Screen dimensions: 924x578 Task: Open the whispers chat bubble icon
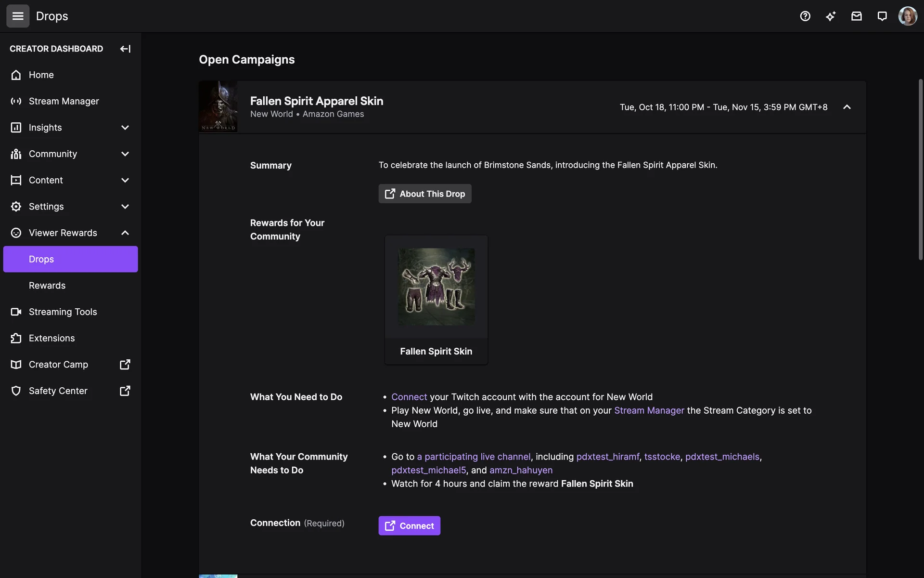(882, 16)
